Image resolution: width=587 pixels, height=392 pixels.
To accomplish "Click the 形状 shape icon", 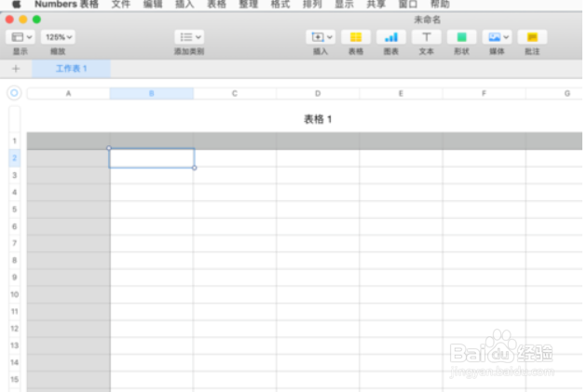I will [x=461, y=37].
